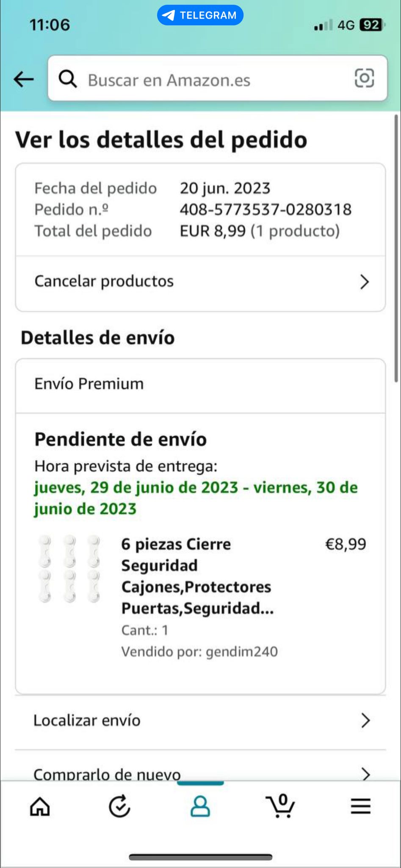Open the Buy Again refresh icon
Viewport: 401px width, 868px height.
(x=119, y=806)
